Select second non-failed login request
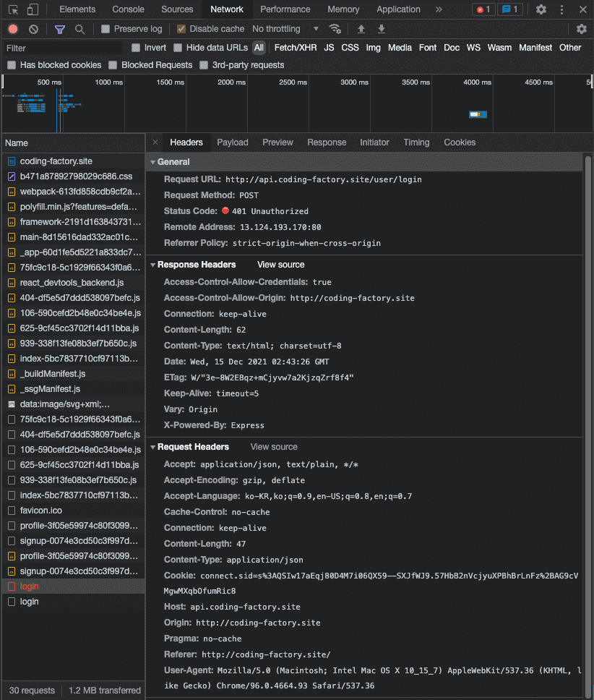The width and height of the screenshot is (594, 700). pos(74,602)
